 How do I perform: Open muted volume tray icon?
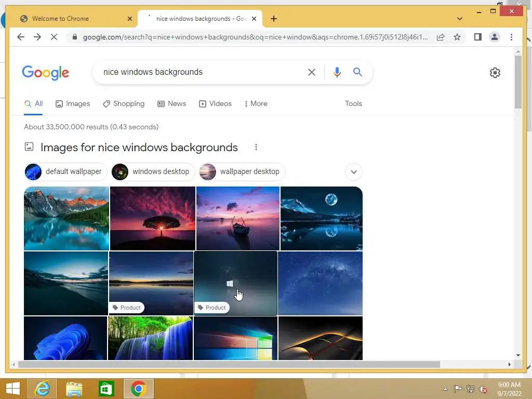click(x=483, y=389)
